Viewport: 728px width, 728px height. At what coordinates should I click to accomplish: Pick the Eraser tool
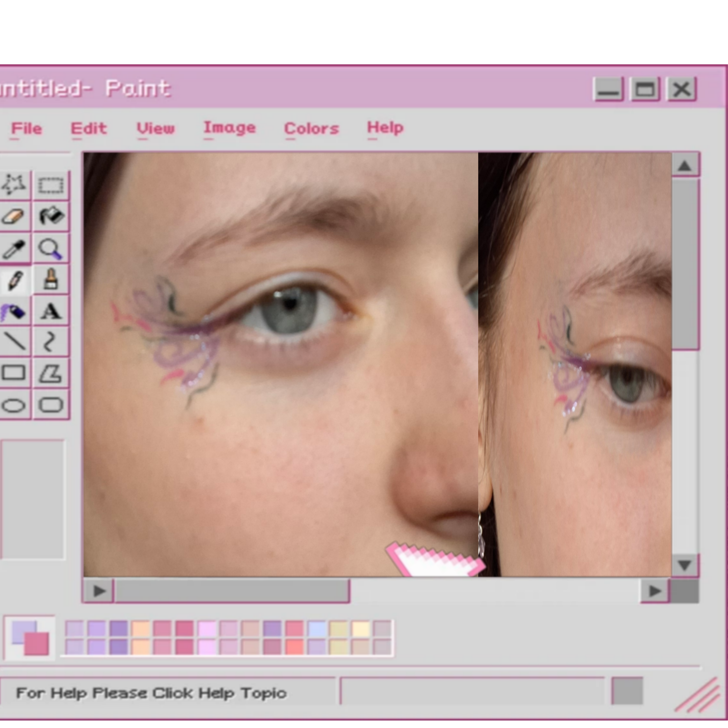point(14,216)
